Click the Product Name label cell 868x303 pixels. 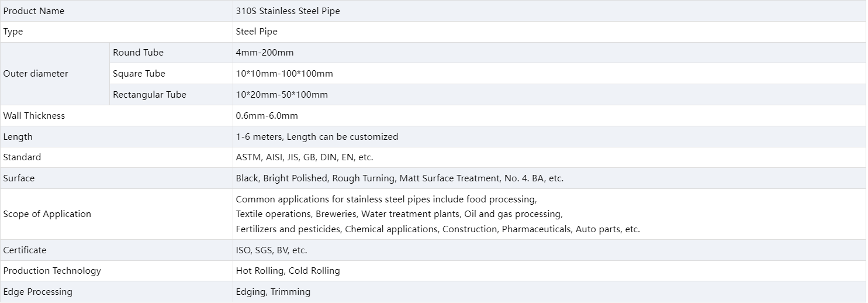pyautogui.click(x=34, y=11)
